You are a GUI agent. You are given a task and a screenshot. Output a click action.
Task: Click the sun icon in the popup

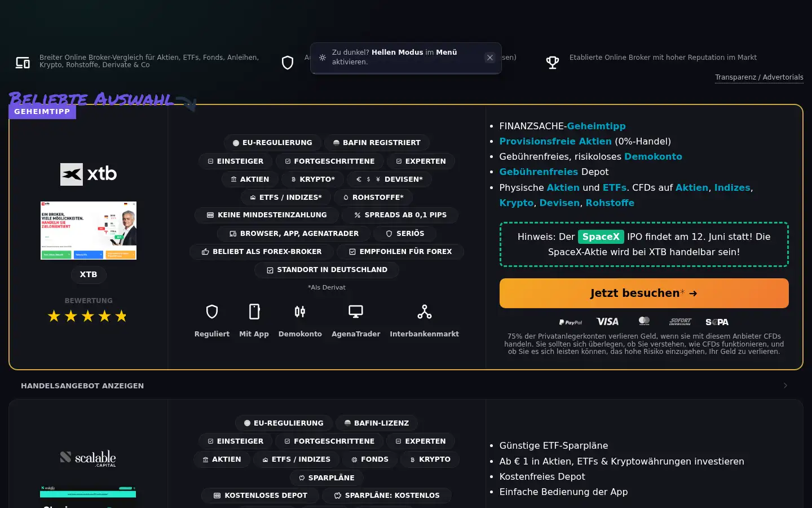323,58
